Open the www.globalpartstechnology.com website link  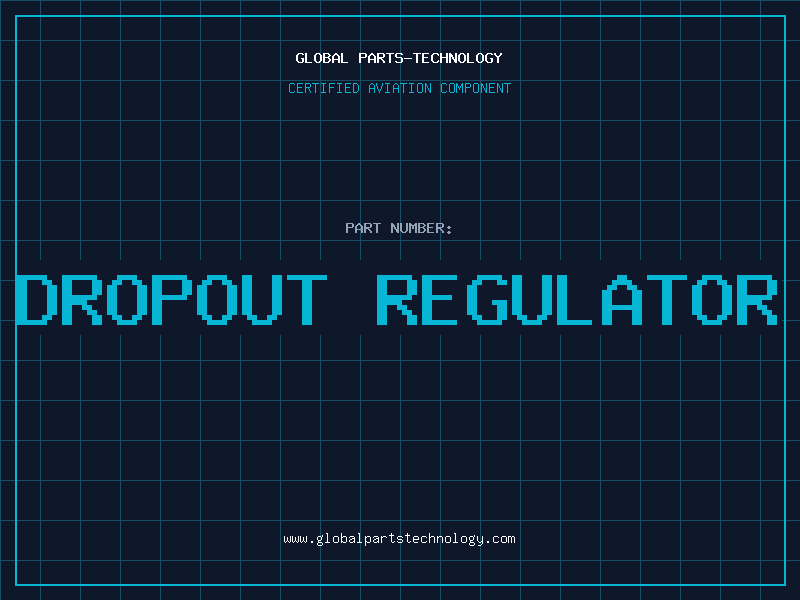[x=399, y=539]
